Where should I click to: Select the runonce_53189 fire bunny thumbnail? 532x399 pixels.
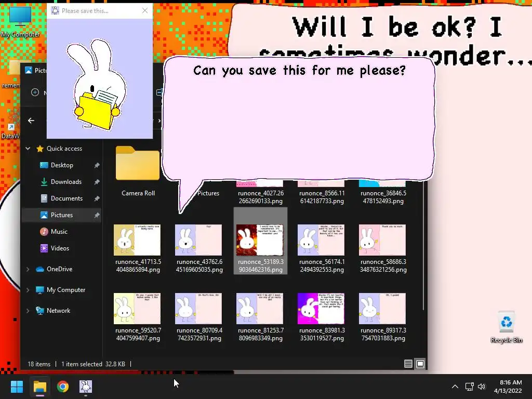click(260, 240)
